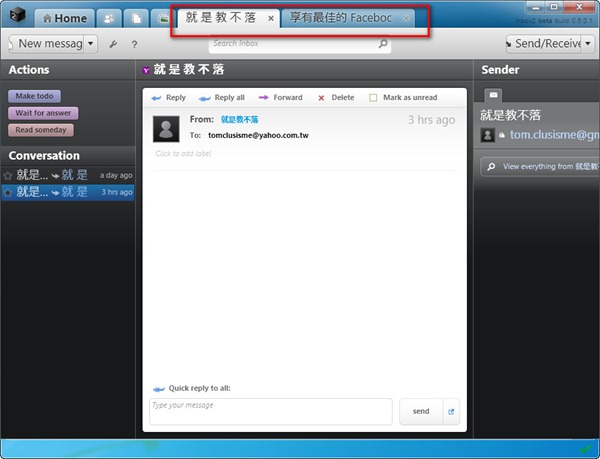Click the Wait for answer label

pos(43,113)
